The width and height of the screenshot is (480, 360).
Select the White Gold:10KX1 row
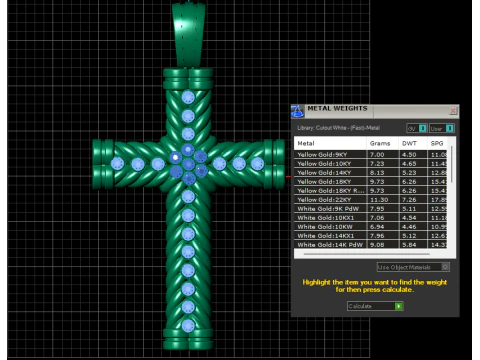click(x=371, y=218)
